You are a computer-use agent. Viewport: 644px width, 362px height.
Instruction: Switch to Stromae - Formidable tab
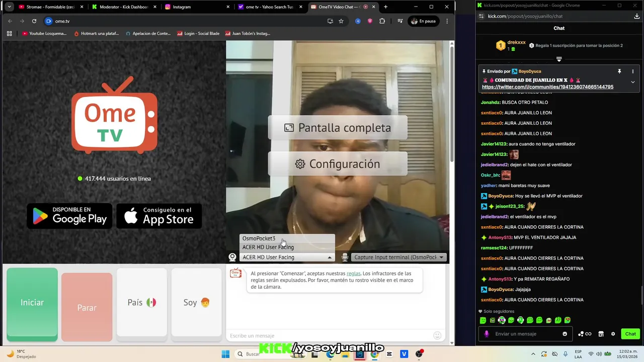(51, 7)
